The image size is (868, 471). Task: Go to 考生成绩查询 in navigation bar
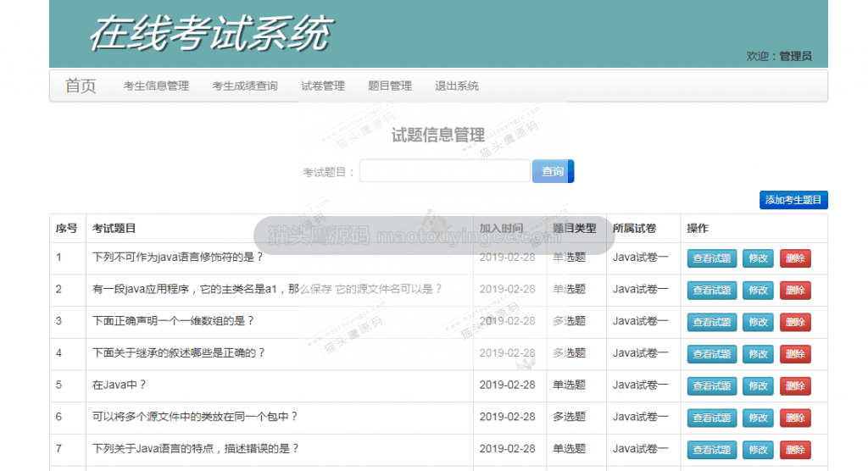[245, 86]
